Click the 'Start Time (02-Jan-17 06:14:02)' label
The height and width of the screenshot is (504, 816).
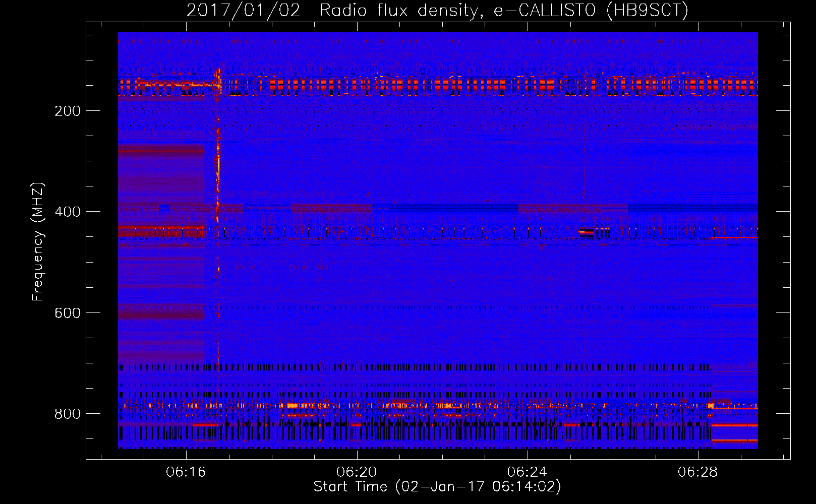(x=437, y=487)
